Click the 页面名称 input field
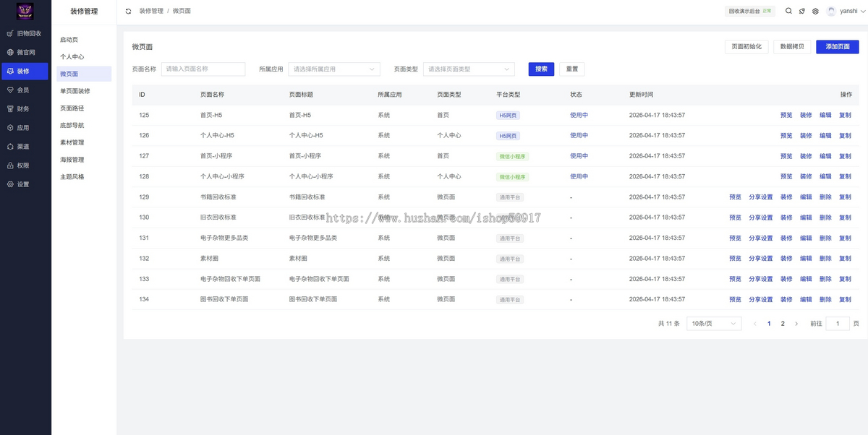Screen dimensions: 868x435 point(203,69)
